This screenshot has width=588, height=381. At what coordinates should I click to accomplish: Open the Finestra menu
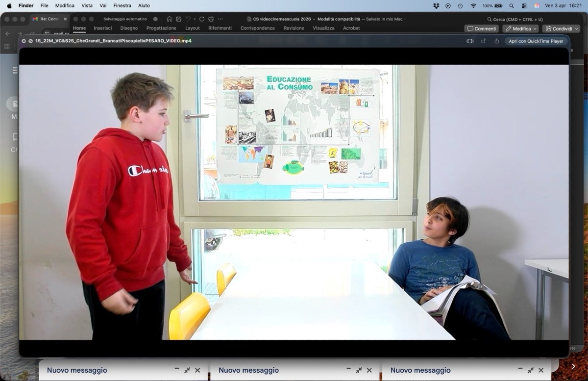click(122, 5)
